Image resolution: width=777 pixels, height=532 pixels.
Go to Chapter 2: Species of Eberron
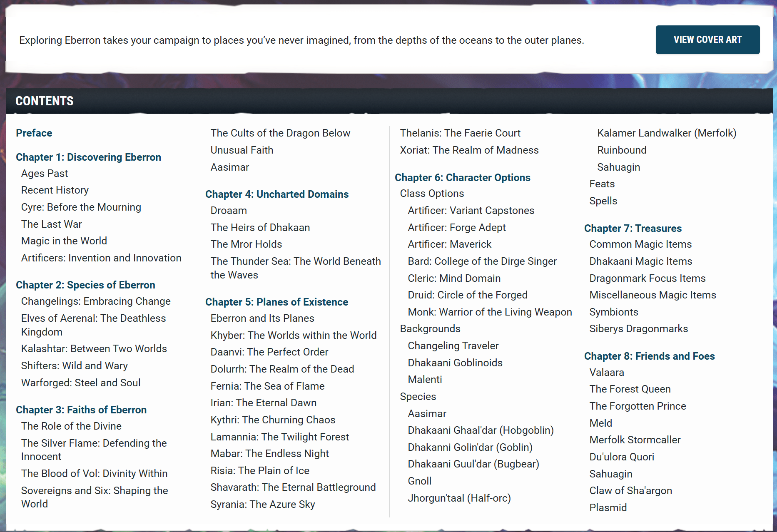coord(85,285)
